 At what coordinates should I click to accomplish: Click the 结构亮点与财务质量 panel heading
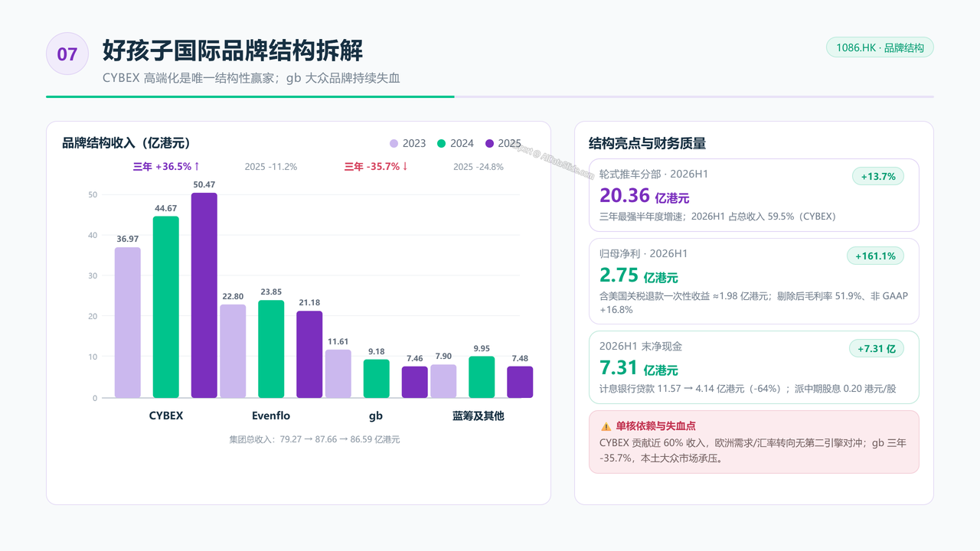click(x=647, y=143)
